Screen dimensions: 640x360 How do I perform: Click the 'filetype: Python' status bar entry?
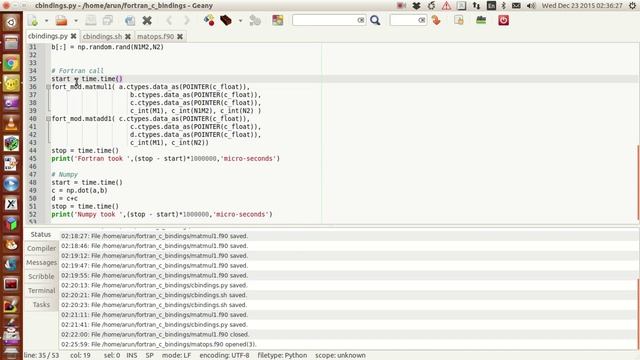tap(282, 355)
